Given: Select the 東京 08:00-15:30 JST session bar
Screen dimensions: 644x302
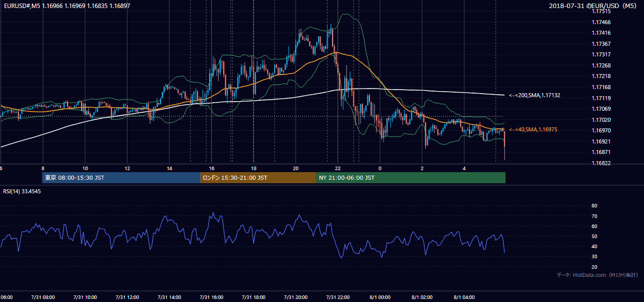Looking at the screenshot, I should (x=121, y=178).
